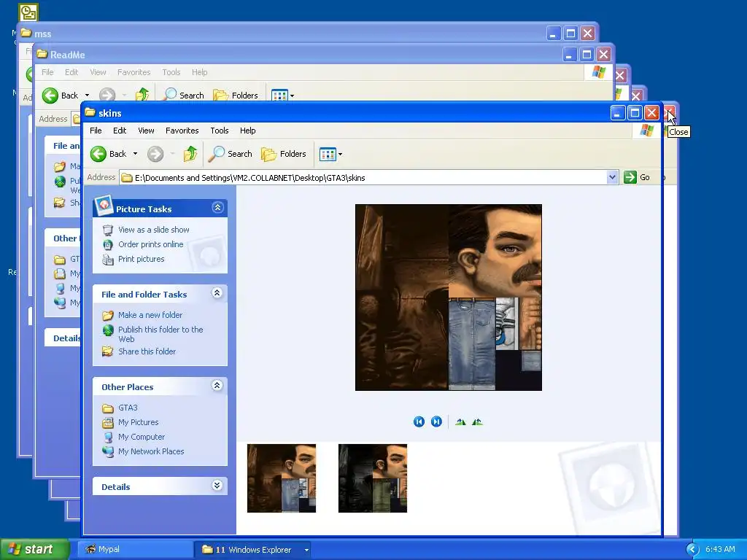
Task: Open the Tools menu in skins window
Action: point(219,131)
